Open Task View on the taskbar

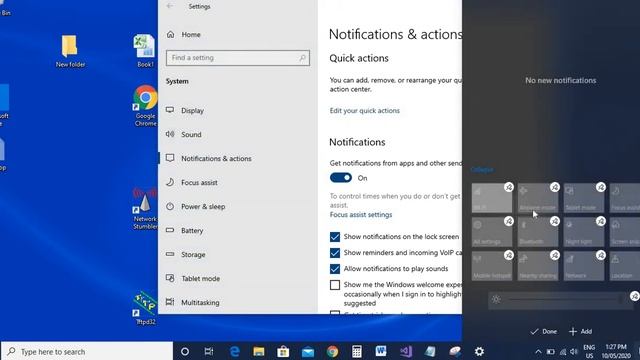click(209, 351)
